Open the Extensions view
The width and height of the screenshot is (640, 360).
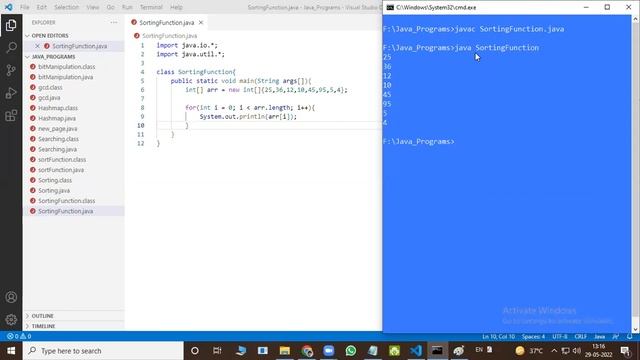(x=11, y=116)
